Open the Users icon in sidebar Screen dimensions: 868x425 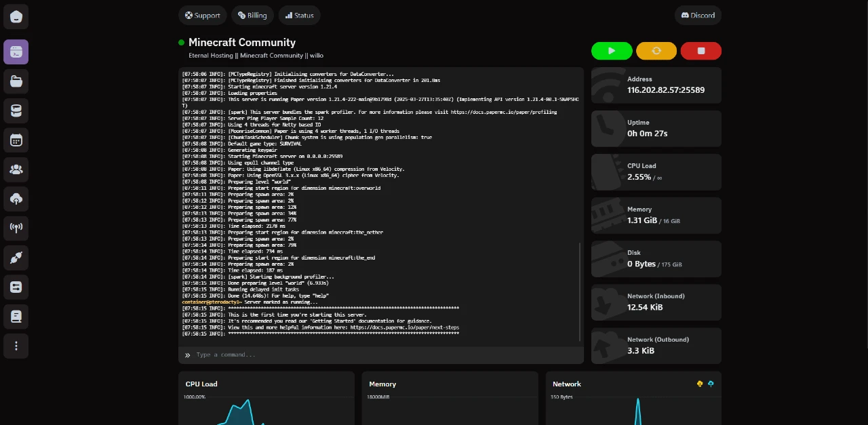click(16, 169)
